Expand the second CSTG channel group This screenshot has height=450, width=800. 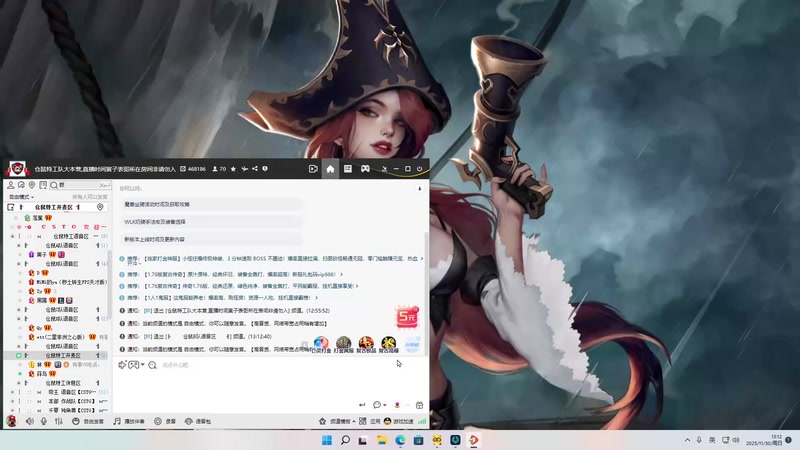pos(12,401)
